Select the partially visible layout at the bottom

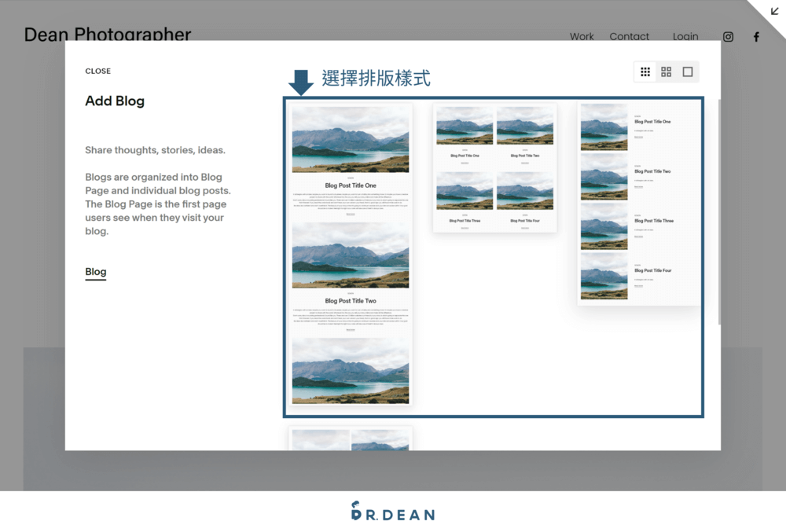click(351, 436)
